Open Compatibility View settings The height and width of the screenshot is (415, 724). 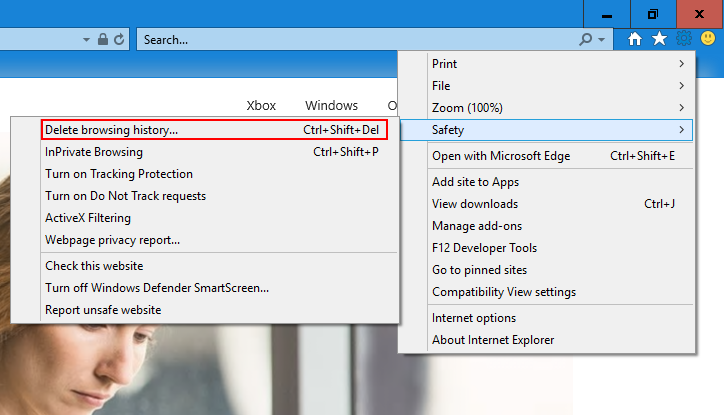[x=546, y=292]
